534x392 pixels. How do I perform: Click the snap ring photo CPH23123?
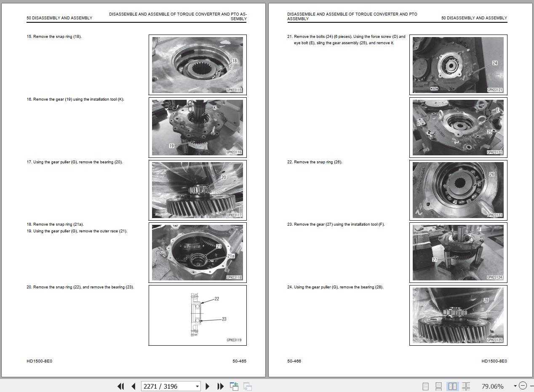click(x=458, y=190)
